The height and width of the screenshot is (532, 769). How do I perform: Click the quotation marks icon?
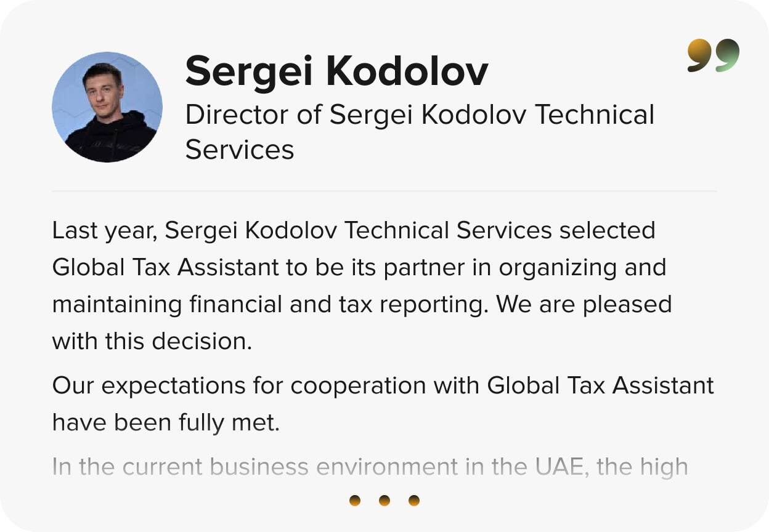click(713, 55)
